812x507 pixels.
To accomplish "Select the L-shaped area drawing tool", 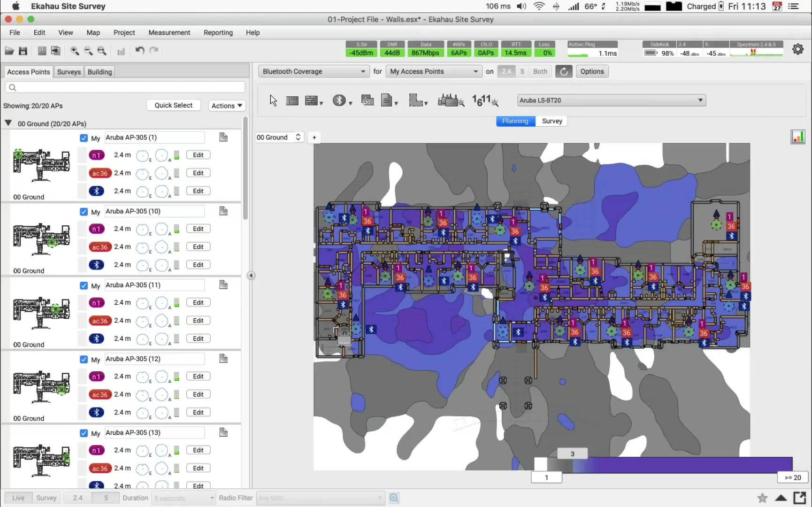I will [415, 100].
